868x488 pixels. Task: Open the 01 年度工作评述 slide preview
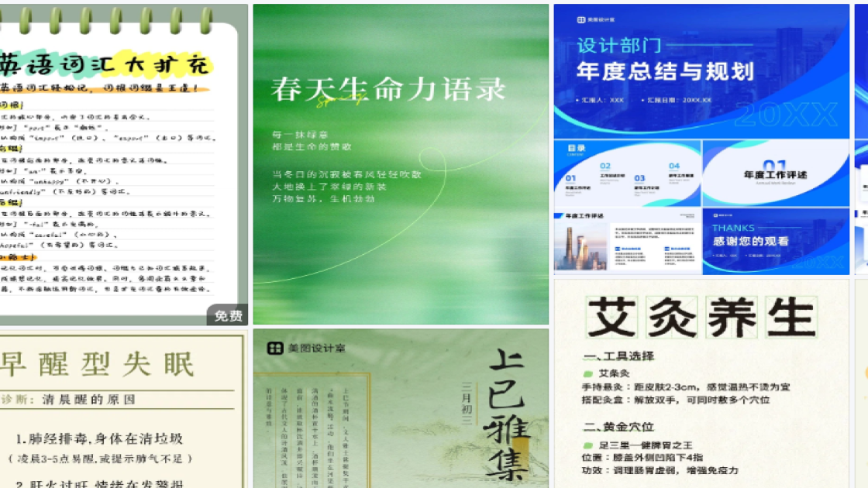[x=776, y=174]
